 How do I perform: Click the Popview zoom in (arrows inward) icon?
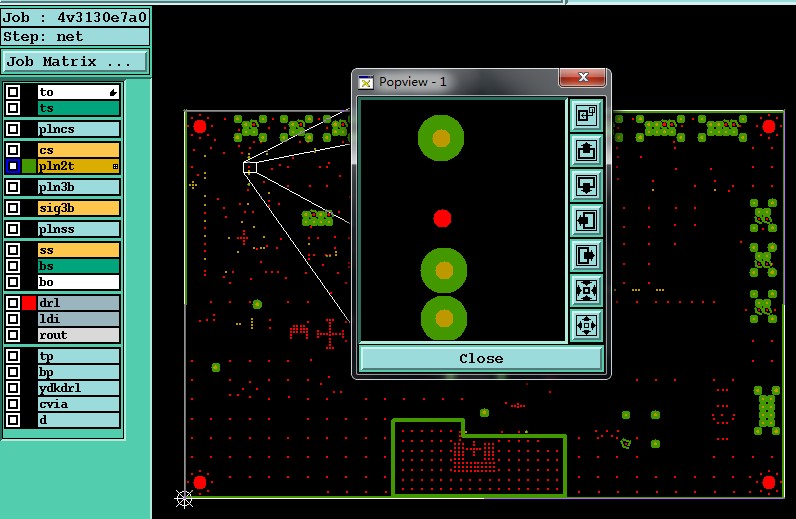pyautogui.click(x=586, y=290)
